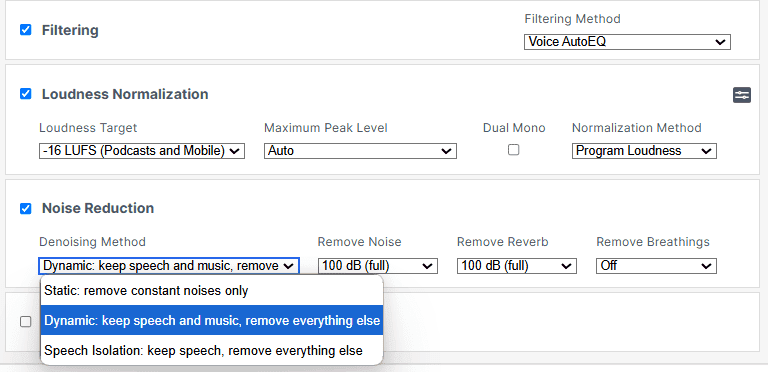Image resolution: width=768 pixels, height=372 pixels.
Task: Click the Loudness Normalization heading label
Action: tap(125, 94)
